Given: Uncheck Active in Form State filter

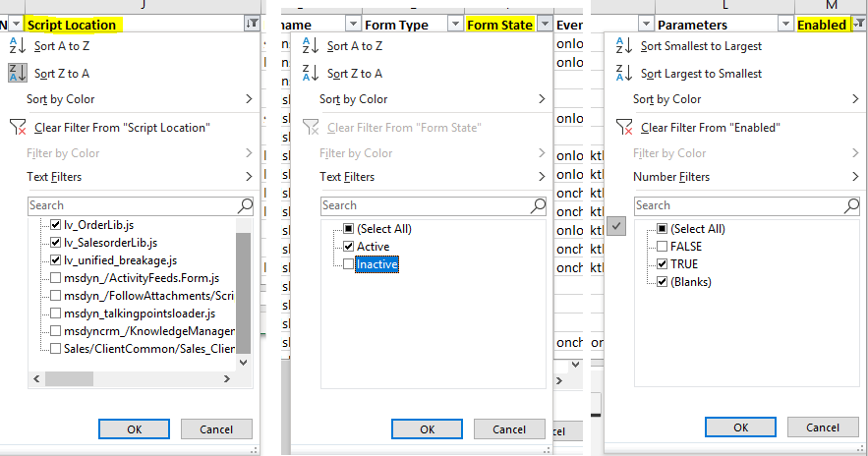Looking at the screenshot, I should click(348, 247).
